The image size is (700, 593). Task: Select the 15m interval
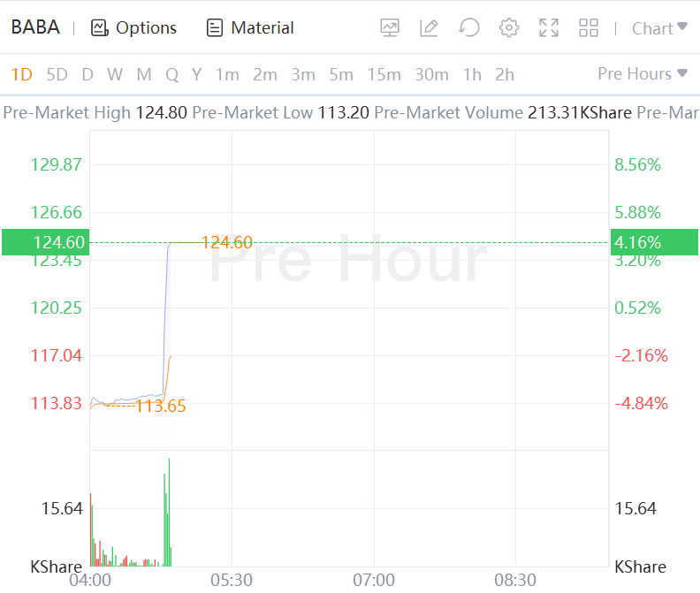pyautogui.click(x=384, y=74)
